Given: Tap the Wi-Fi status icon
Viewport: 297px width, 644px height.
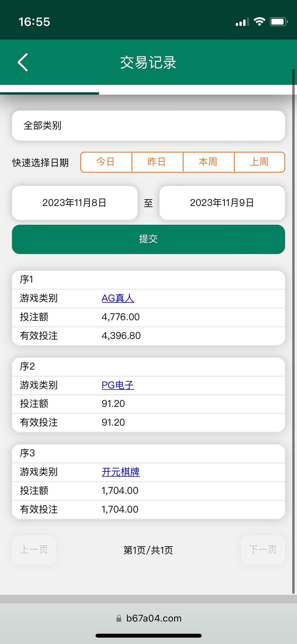Looking at the screenshot, I should coord(259,22).
